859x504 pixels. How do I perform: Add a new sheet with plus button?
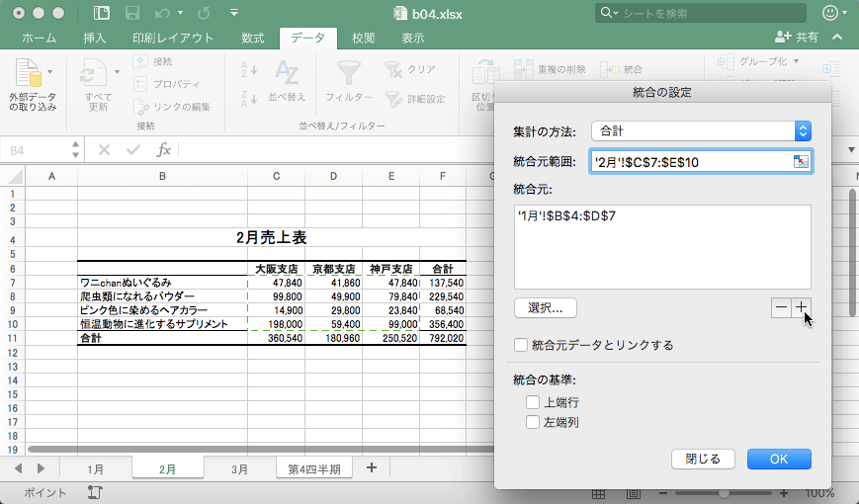tap(372, 467)
